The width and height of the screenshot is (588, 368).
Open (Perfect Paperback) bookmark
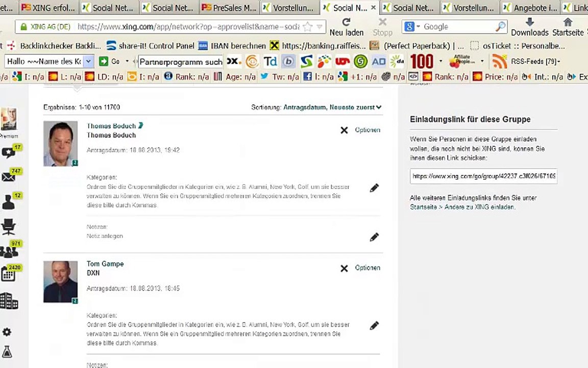(x=416, y=46)
